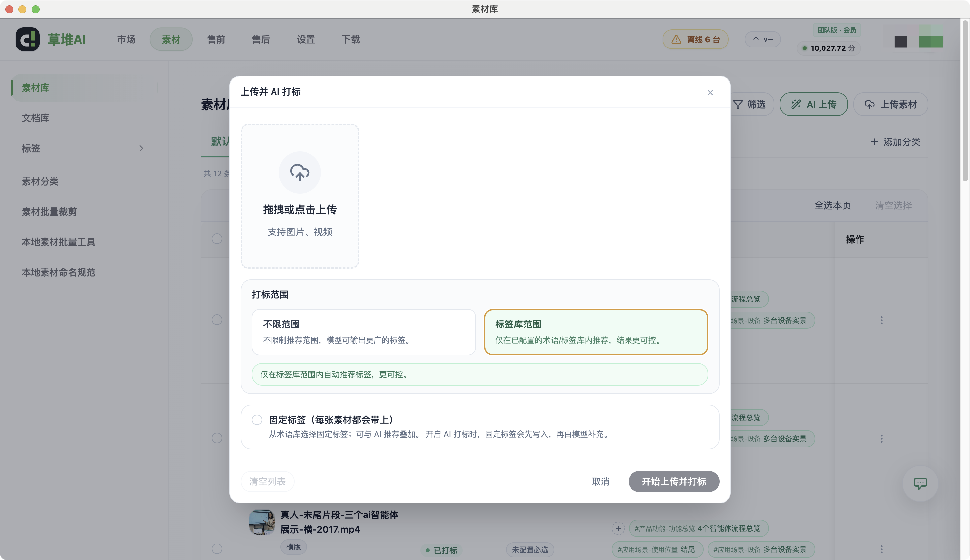970x560 pixels.
Task: Click the 未配置必选 badge
Action: (x=530, y=550)
